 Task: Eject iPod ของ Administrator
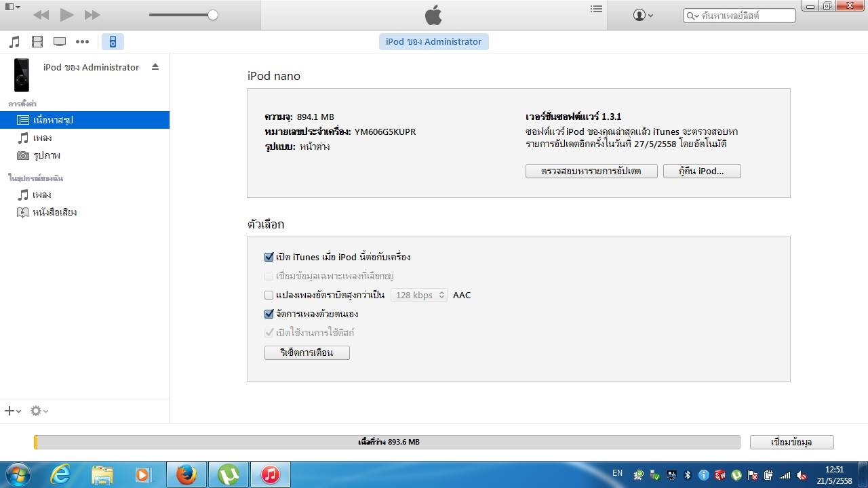(x=155, y=67)
